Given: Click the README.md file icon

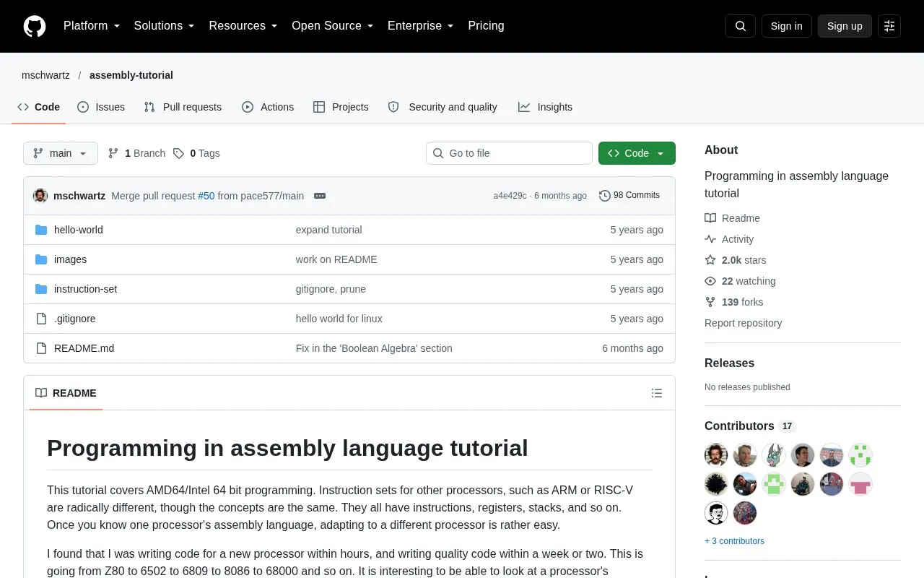Looking at the screenshot, I should pyautogui.click(x=41, y=348).
